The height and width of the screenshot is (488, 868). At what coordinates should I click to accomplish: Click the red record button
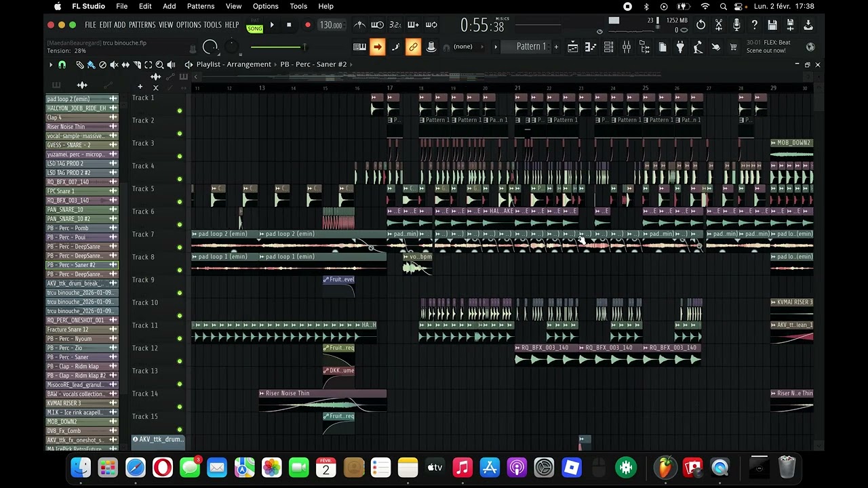[x=307, y=25]
